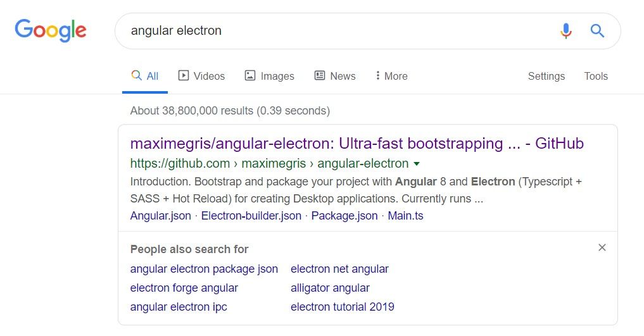Select the All results tab
Viewport: 644px width, 336px height.
[145, 76]
